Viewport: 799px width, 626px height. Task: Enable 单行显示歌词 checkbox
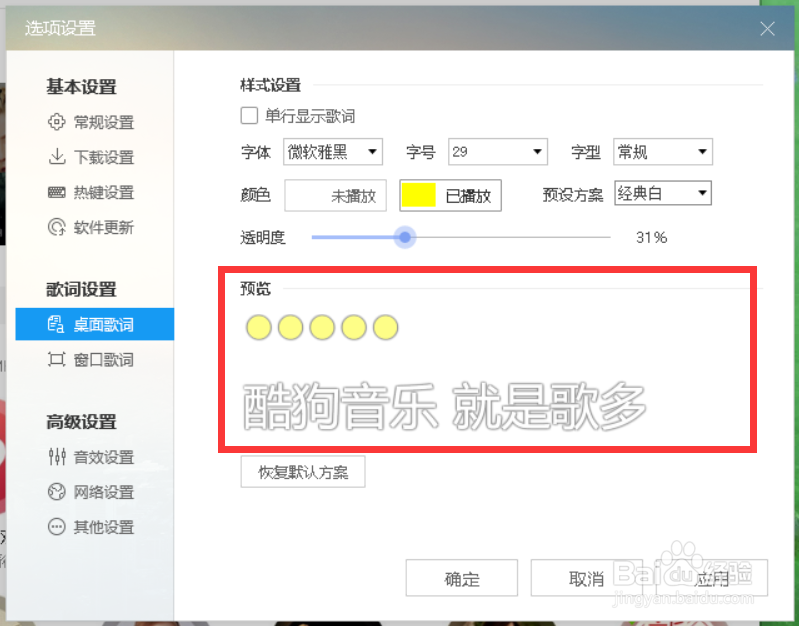point(249,116)
